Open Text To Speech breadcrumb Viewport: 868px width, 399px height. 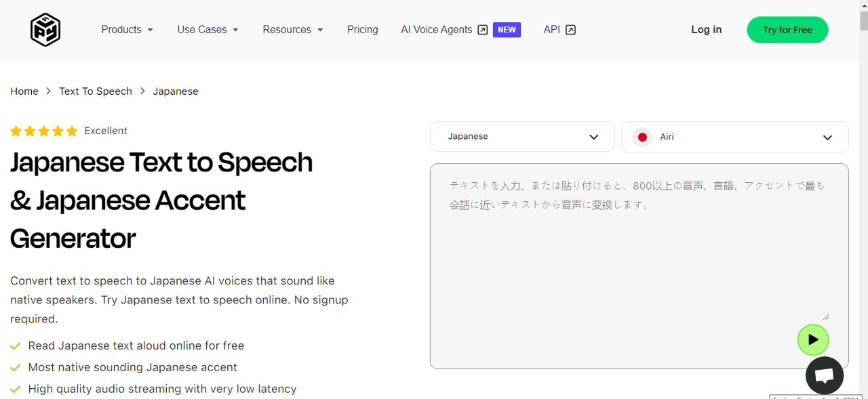coord(96,91)
